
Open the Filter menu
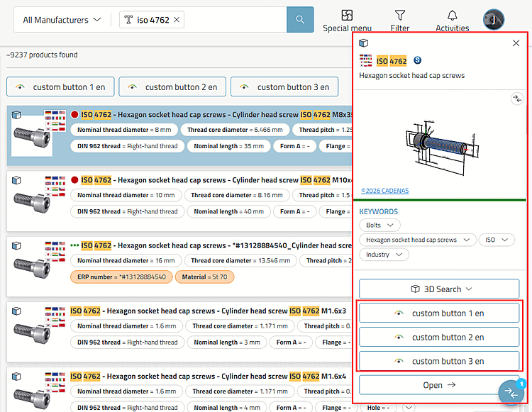[400, 21]
